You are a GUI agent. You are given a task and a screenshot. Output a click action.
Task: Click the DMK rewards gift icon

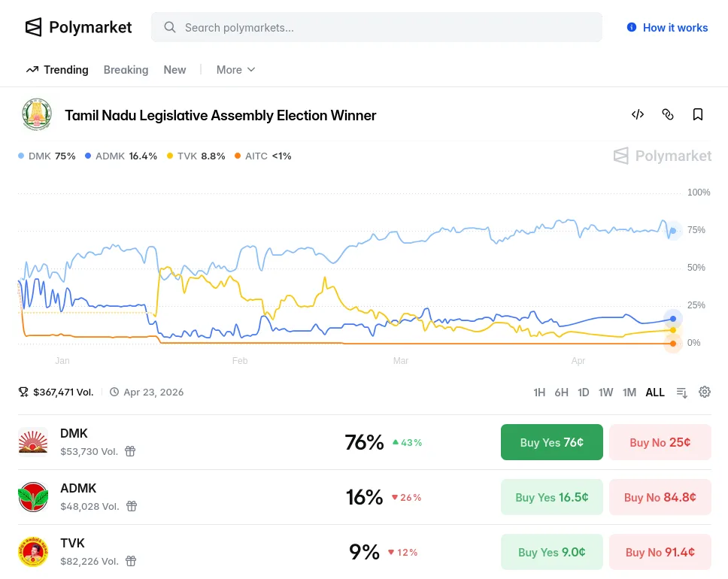point(130,451)
